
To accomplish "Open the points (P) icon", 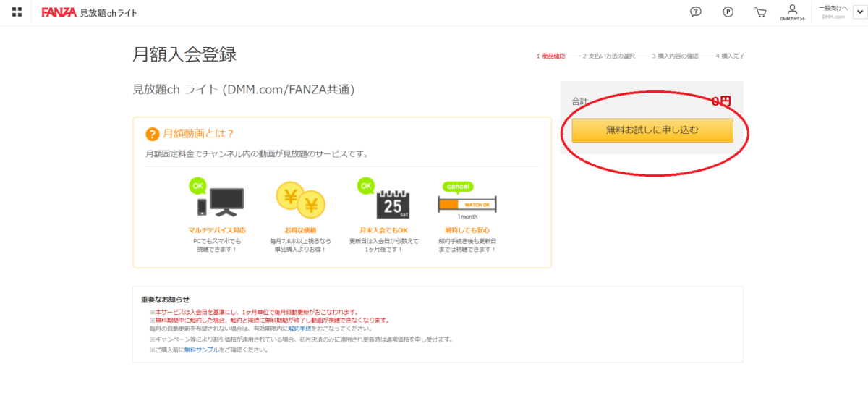I will tap(728, 12).
